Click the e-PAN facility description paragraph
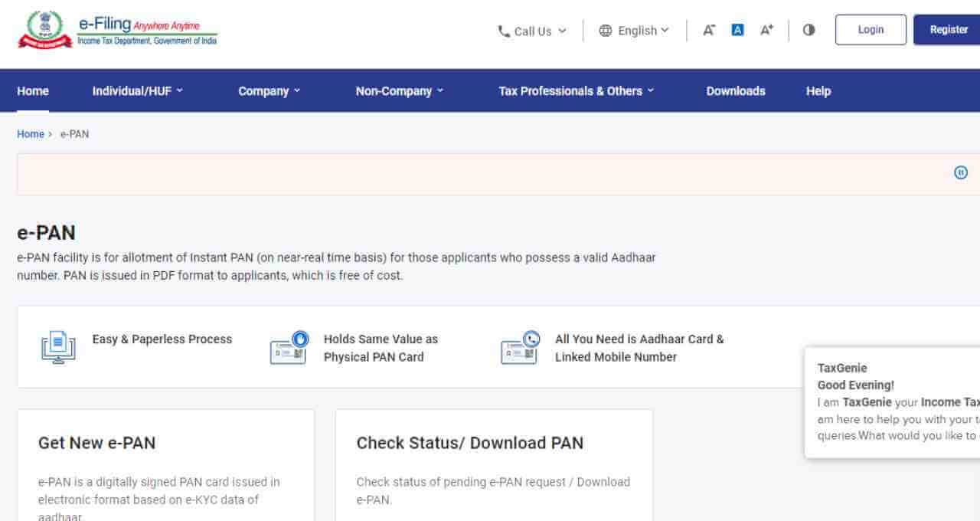The width and height of the screenshot is (980, 521). point(336,267)
